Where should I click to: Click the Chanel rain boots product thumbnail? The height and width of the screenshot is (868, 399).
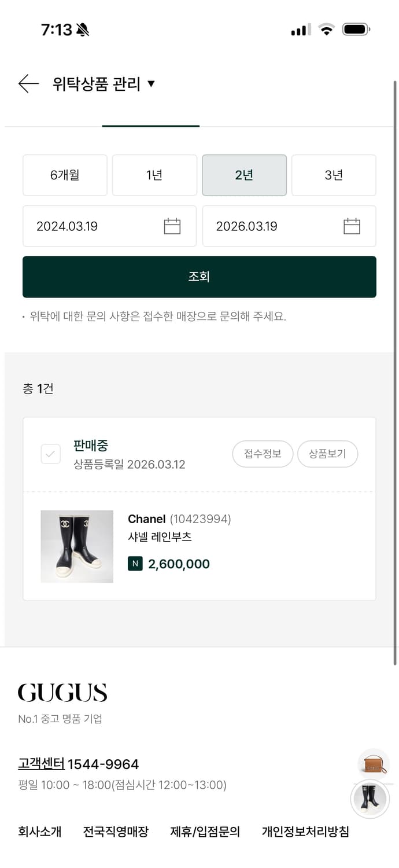point(77,546)
